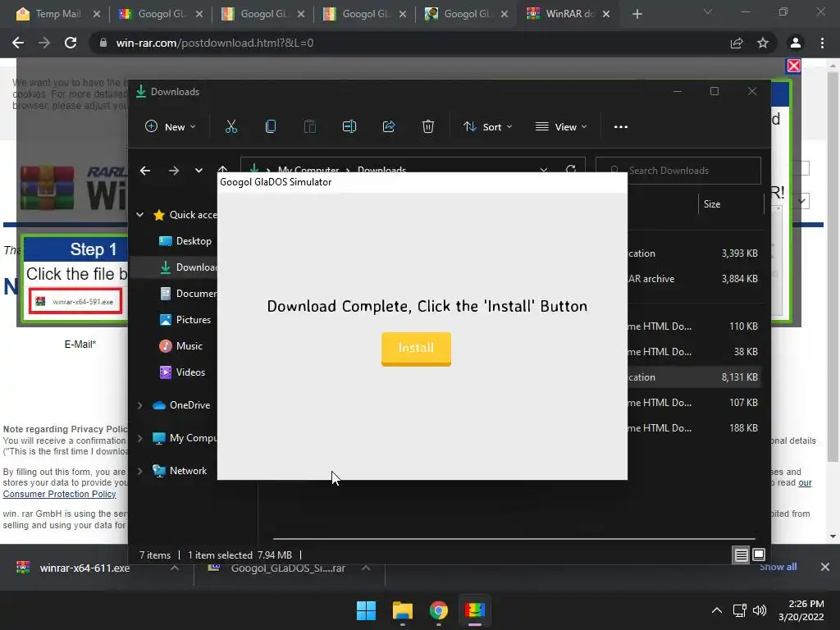Select the 110 KB HTML document row

694,326
